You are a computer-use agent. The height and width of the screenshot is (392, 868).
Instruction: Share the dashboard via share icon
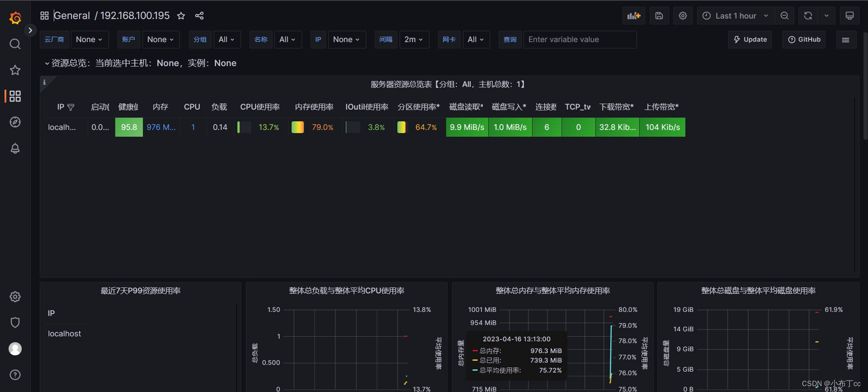199,16
